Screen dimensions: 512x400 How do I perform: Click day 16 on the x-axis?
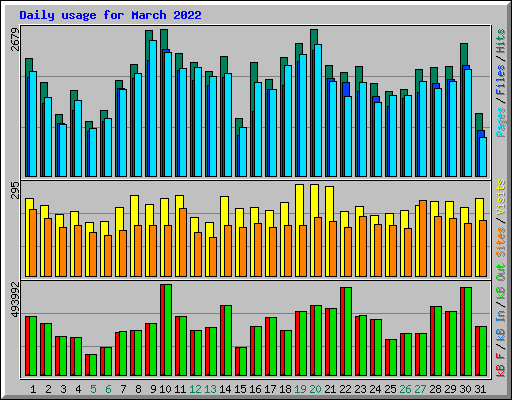(x=255, y=389)
